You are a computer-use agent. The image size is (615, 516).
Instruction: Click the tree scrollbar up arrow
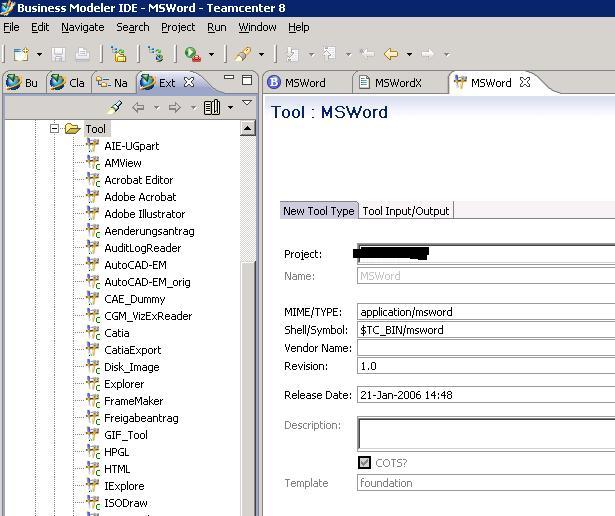[247, 128]
